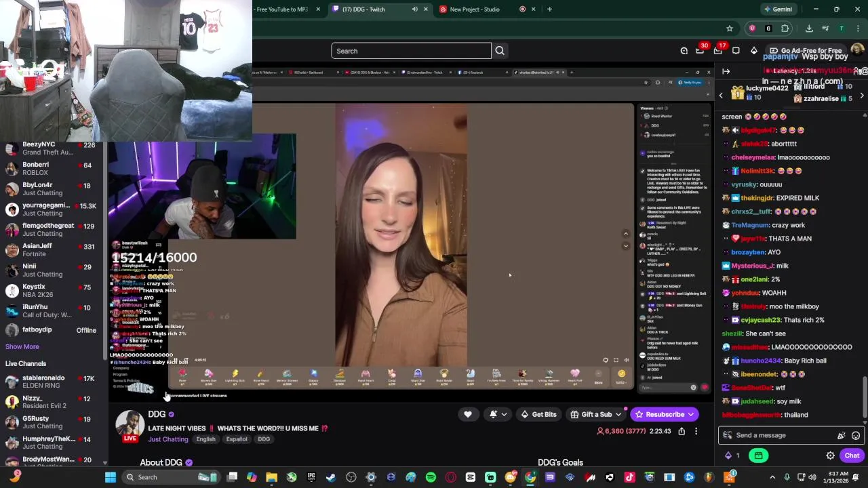
Task: Click the Chrome icon in the taskbar
Action: click(530, 477)
